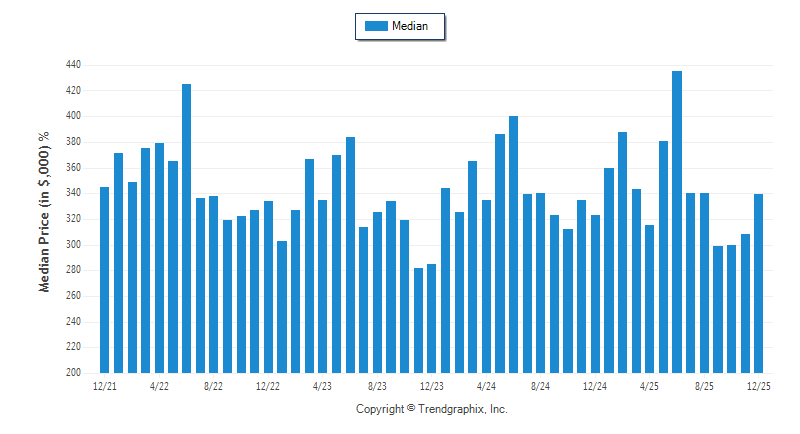Click the 4/25 x-axis label
Image resolution: width=800 pixels, height=434 pixels.
pyautogui.click(x=650, y=385)
